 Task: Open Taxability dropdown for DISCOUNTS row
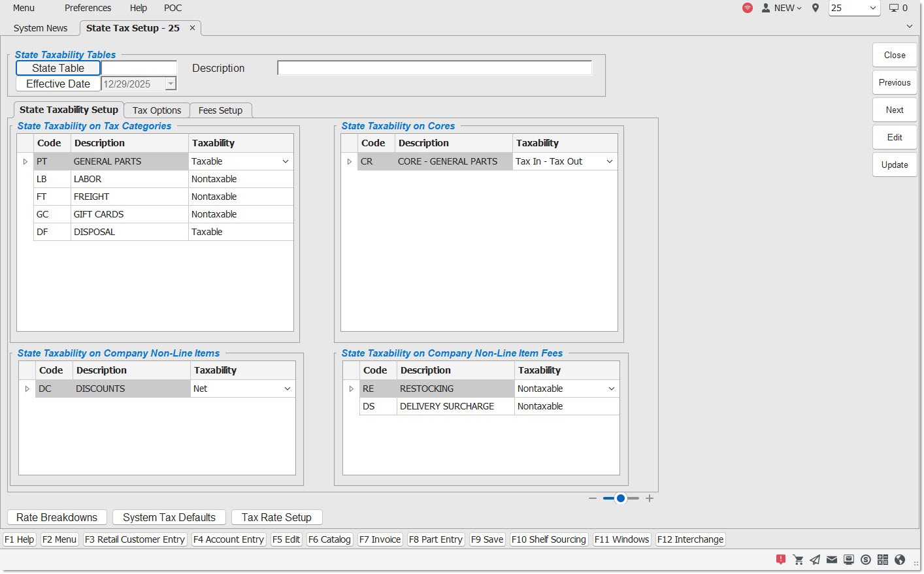click(x=288, y=389)
